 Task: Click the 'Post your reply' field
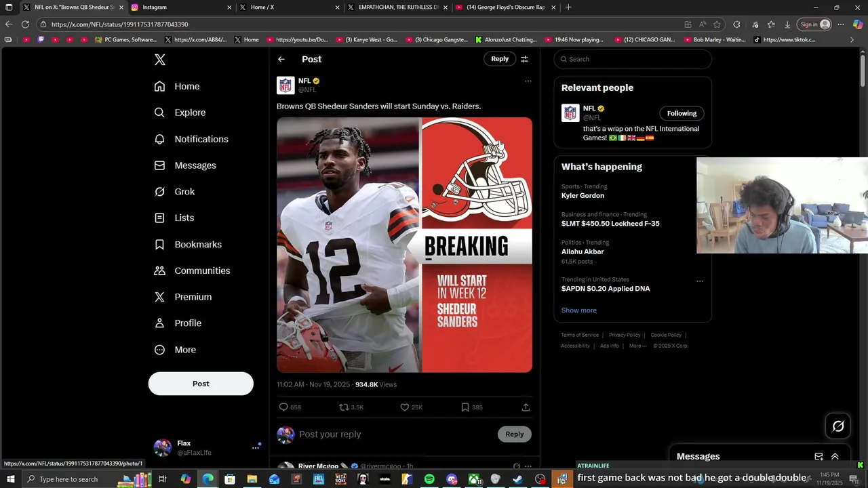pos(395,434)
